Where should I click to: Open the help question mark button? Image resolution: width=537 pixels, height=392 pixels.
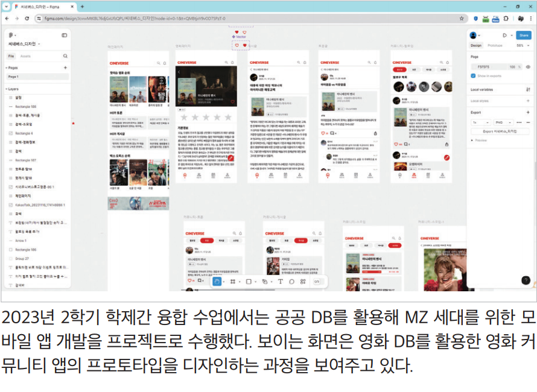[526, 280]
